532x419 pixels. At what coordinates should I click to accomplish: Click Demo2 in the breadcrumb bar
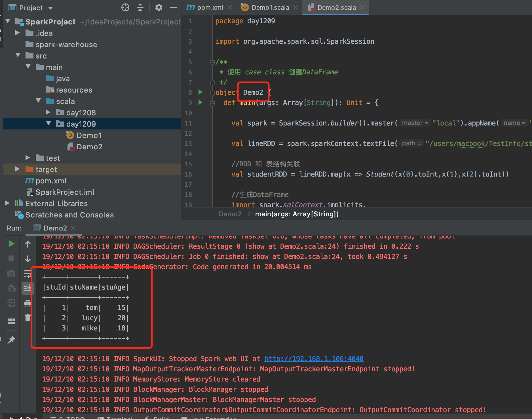tap(230, 214)
